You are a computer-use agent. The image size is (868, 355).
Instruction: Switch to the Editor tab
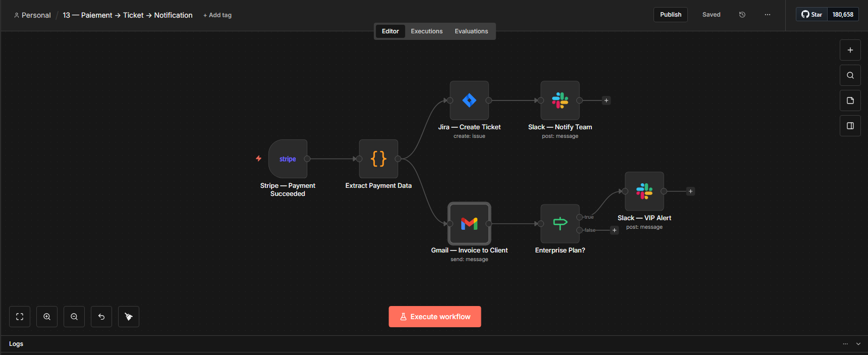[390, 31]
